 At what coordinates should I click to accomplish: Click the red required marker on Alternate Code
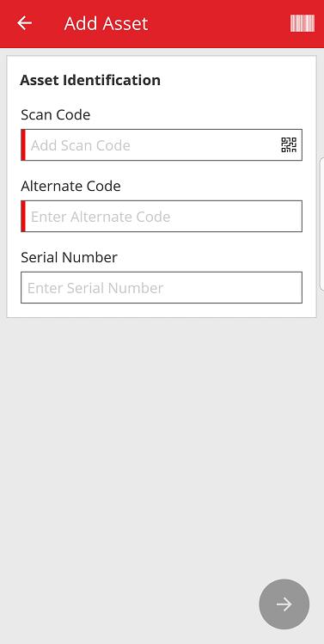[23, 216]
